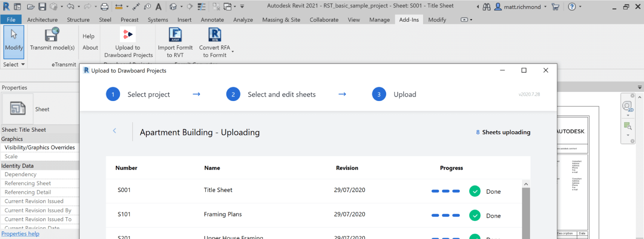Click the green Done checkmark for S101

[475, 215]
